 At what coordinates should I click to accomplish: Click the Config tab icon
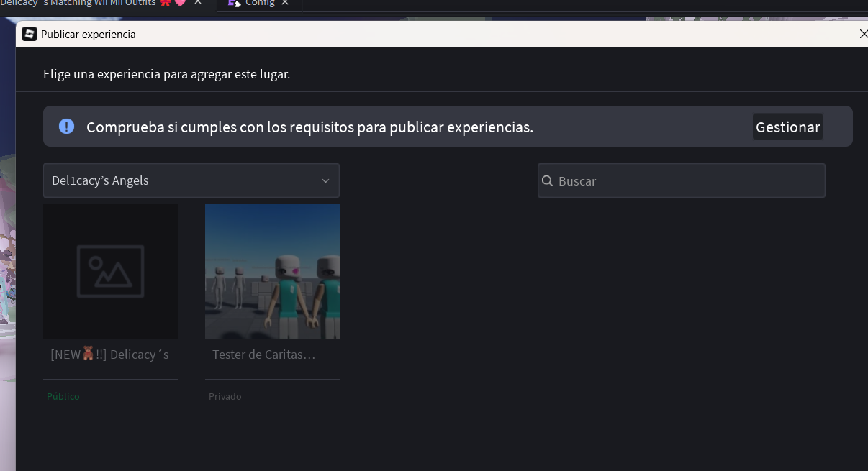[x=234, y=3]
